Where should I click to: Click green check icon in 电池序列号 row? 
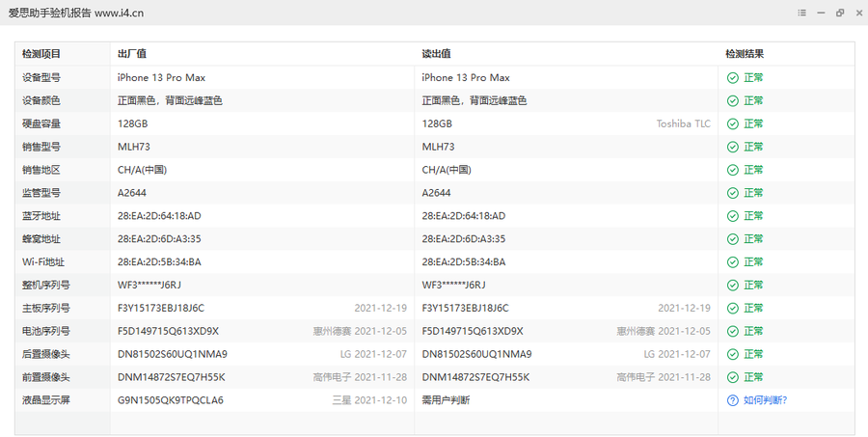[x=732, y=331]
